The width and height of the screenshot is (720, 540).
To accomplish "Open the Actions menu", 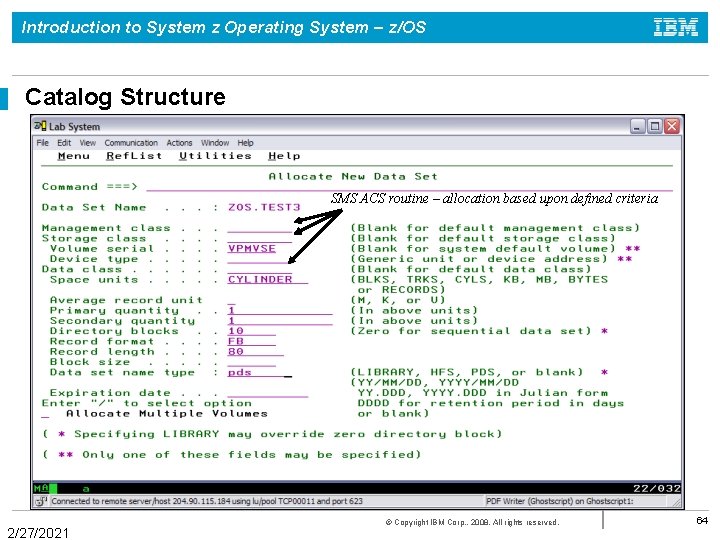I will click(x=179, y=143).
